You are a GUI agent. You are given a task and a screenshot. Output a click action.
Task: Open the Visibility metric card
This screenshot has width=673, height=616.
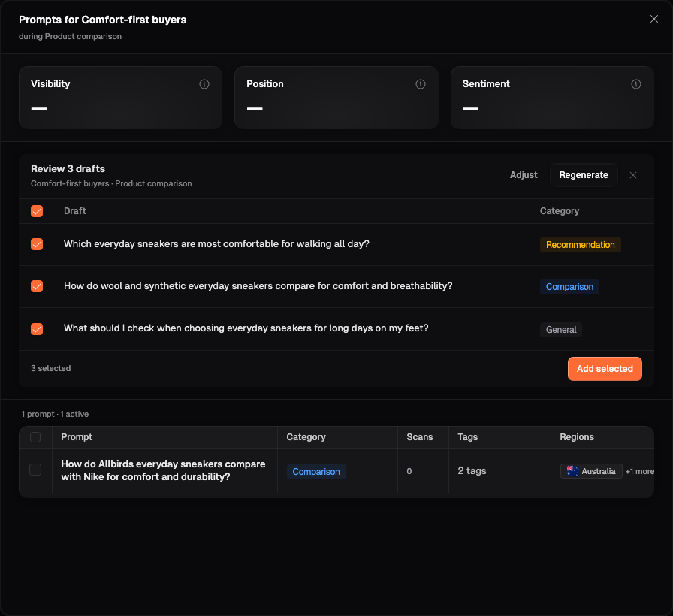pos(121,98)
